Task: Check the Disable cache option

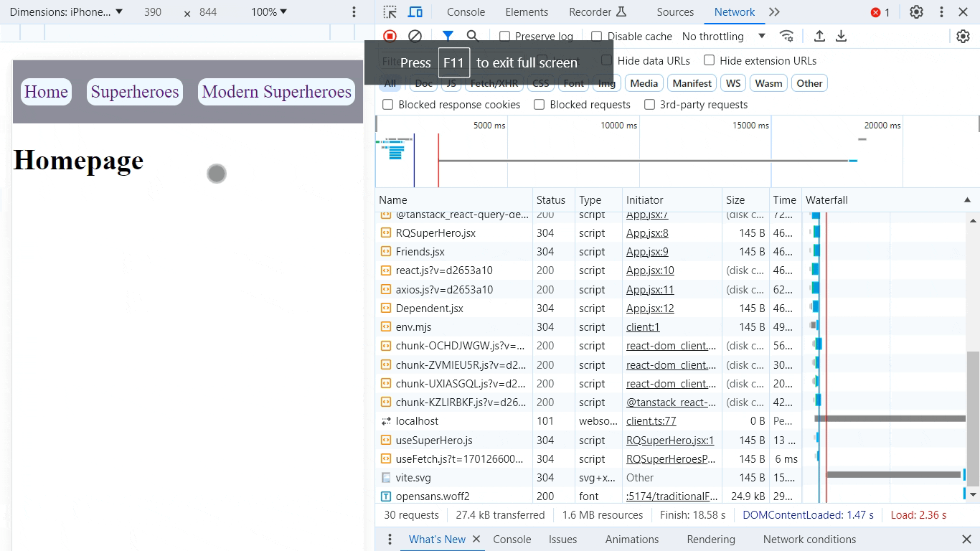Action: pyautogui.click(x=597, y=37)
